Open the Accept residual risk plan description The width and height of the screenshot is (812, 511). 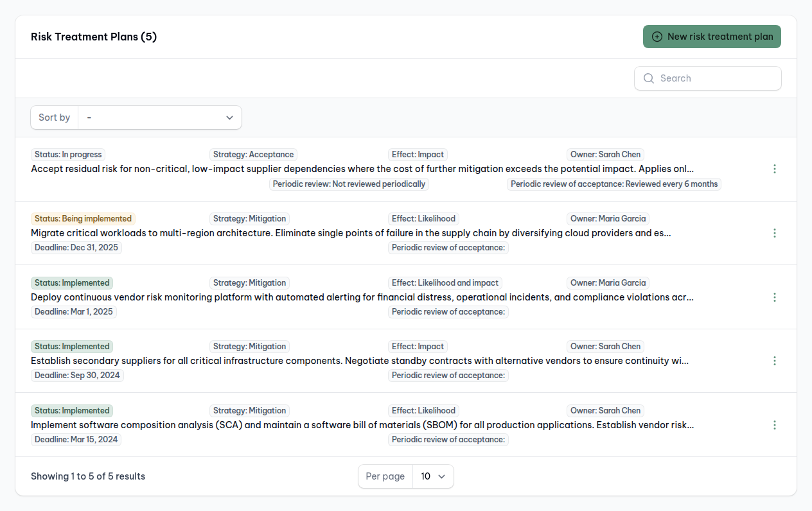click(362, 169)
